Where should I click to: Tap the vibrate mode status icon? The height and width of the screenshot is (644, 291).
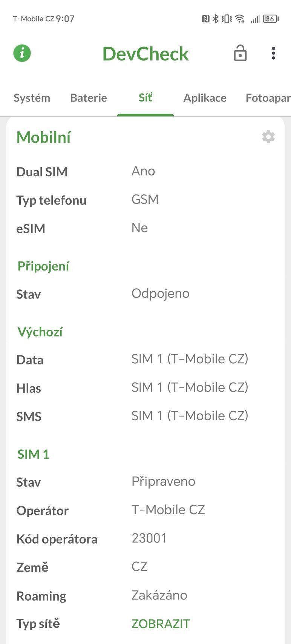227,18
